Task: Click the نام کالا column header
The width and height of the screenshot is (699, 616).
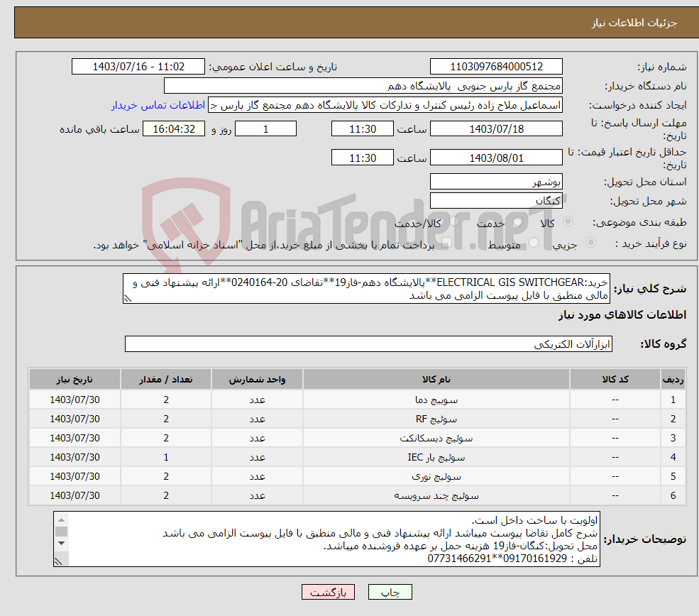Action: [x=436, y=379]
